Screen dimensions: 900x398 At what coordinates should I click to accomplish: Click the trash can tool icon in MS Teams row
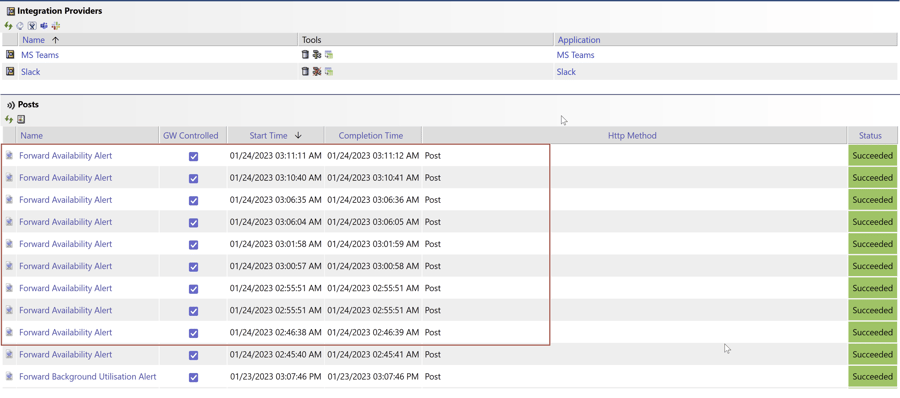pos(305,55)
